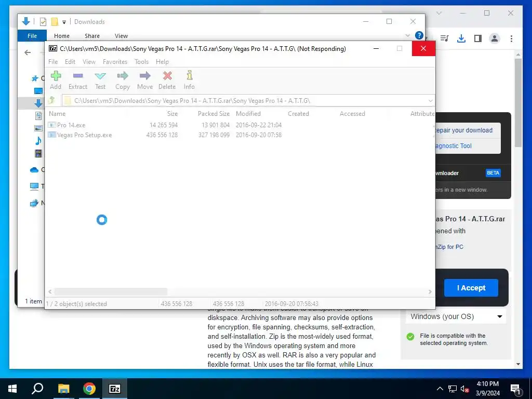Sort the list by Size column
Image resolution: width=532 pixels, height=399 pixels.
pyautogui.click(x=172, y=114)
